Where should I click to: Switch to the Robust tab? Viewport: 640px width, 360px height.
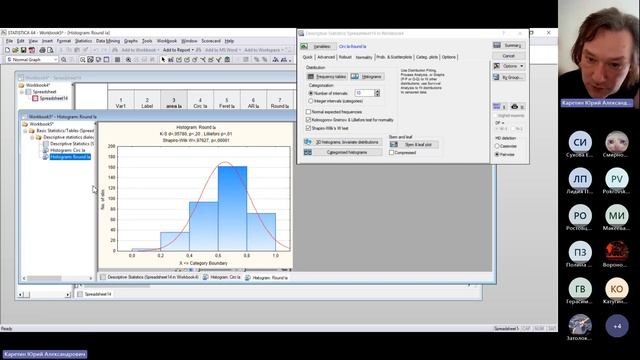(345, 57)
